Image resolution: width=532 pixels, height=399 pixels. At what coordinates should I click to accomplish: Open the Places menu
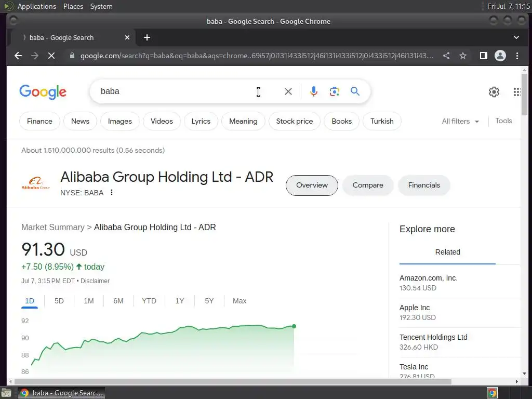[x=73, y=6]
